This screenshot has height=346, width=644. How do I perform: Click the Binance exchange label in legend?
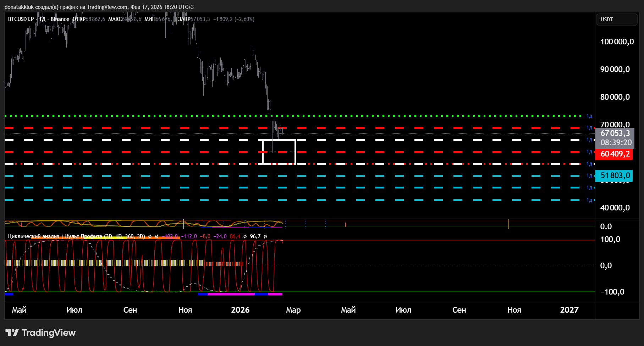pyautogui.click(x=60, y=19)
